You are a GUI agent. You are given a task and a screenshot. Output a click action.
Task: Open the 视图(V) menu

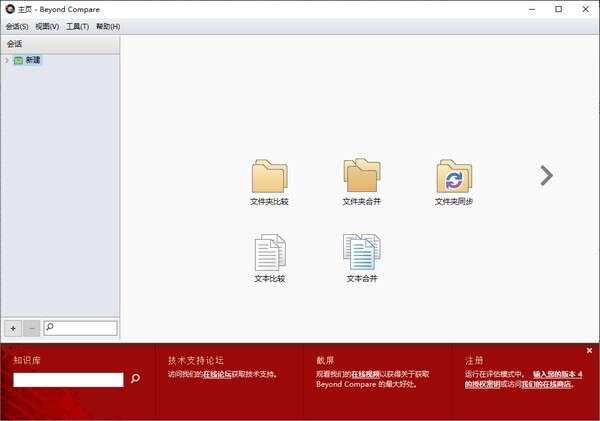coord(47,26)
